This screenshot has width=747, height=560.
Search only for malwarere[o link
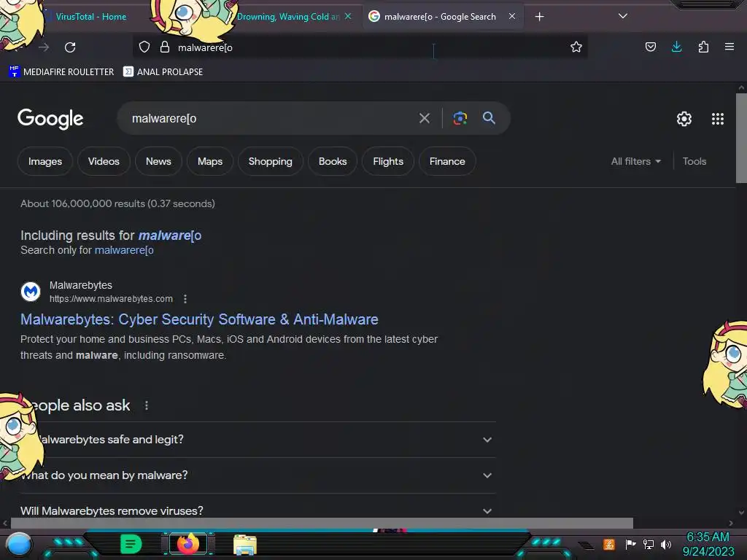pos(124,250)
